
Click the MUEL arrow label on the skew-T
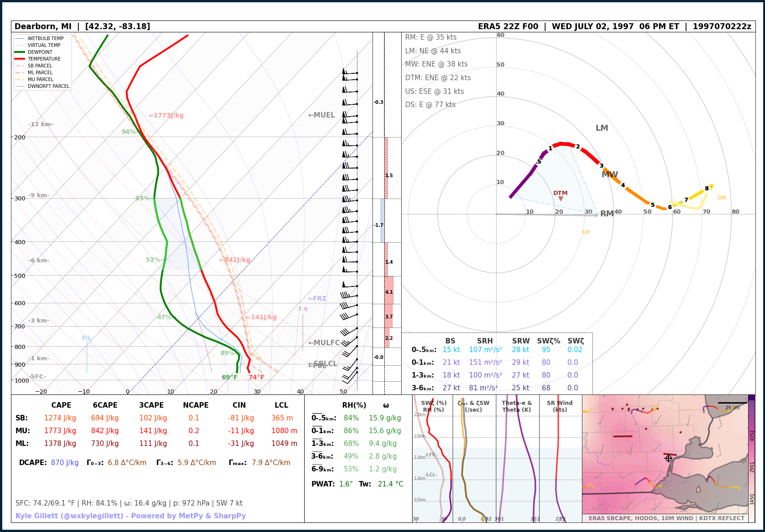[x=321, y=115]
